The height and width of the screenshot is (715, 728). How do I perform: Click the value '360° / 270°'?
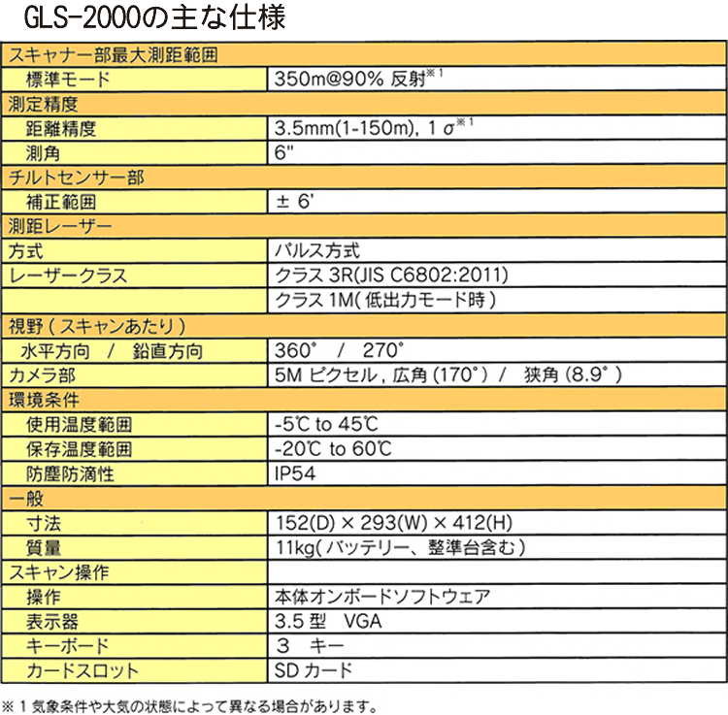point(339,350)
